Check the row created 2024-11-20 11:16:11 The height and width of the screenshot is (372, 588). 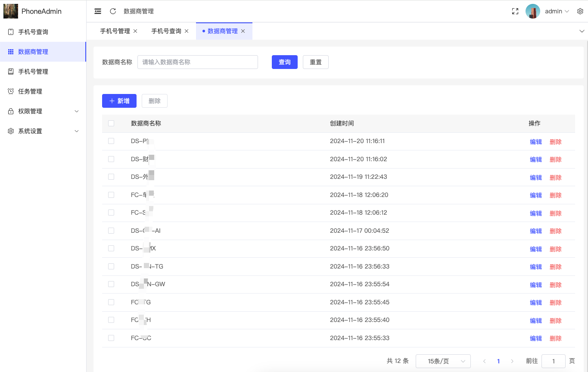click(x=111, y=141)
